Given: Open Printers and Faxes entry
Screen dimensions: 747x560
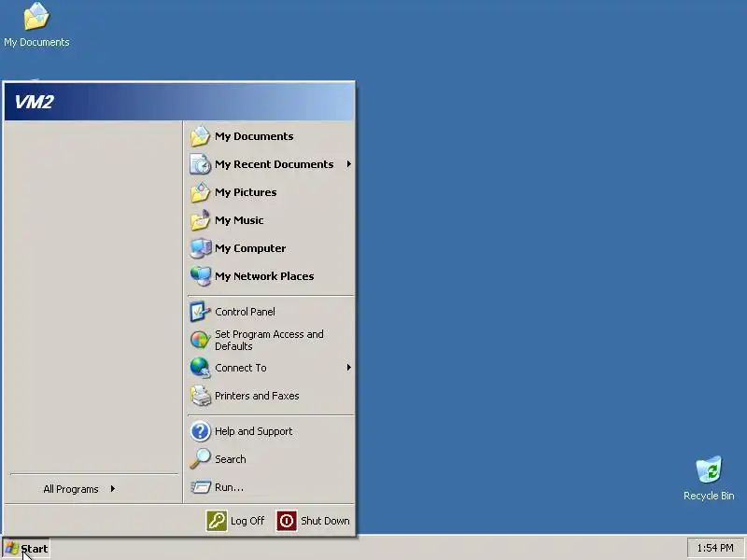Looking at the screenshot, I should (271, 396).
